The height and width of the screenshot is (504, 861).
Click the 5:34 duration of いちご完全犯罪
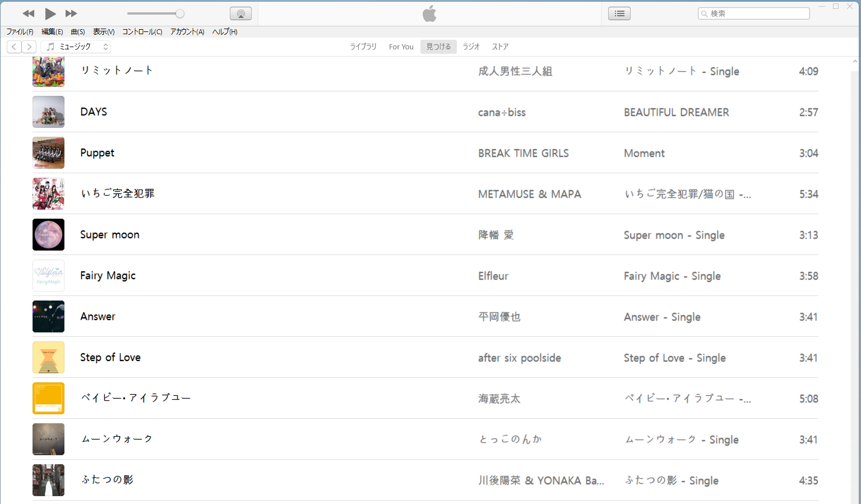tap(809, 194)
